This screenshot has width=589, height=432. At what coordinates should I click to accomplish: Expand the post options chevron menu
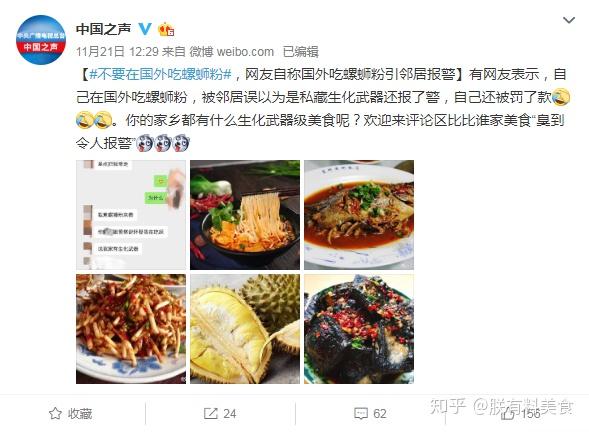[x=569, y=20]
